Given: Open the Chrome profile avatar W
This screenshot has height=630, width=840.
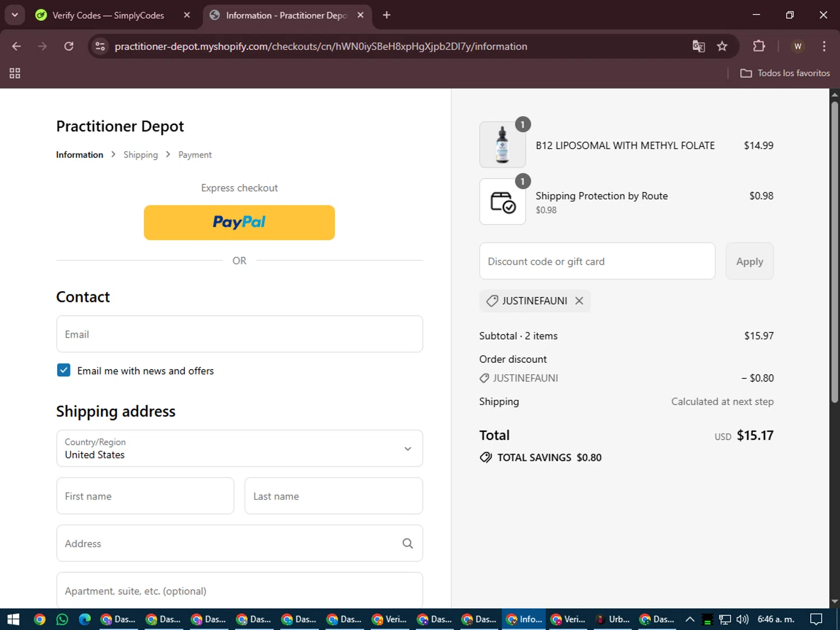Looking at the screenshot, I should (798, 46).
